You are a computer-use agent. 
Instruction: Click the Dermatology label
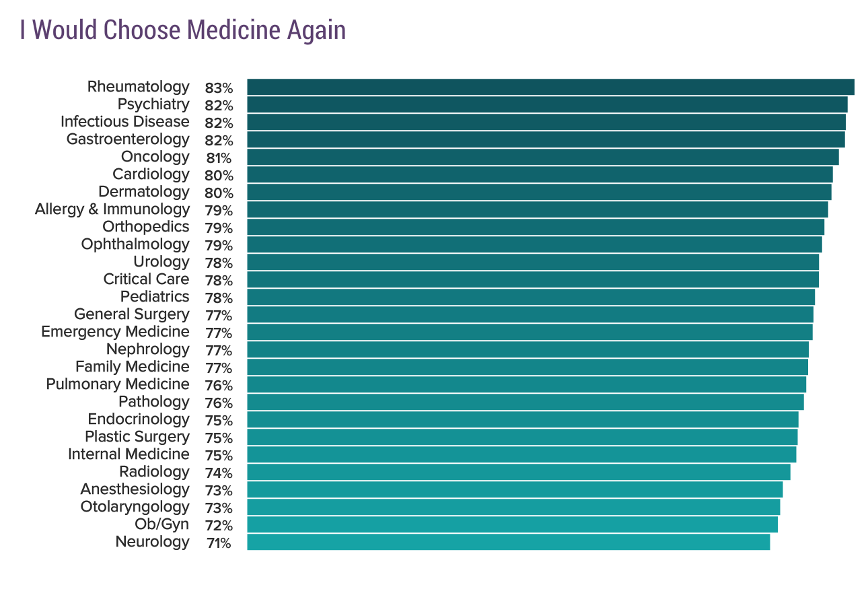click(144, 192)
